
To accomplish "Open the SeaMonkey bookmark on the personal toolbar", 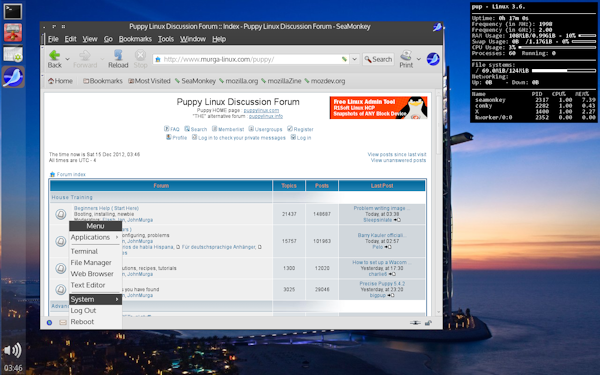I will tap(196, 81).
